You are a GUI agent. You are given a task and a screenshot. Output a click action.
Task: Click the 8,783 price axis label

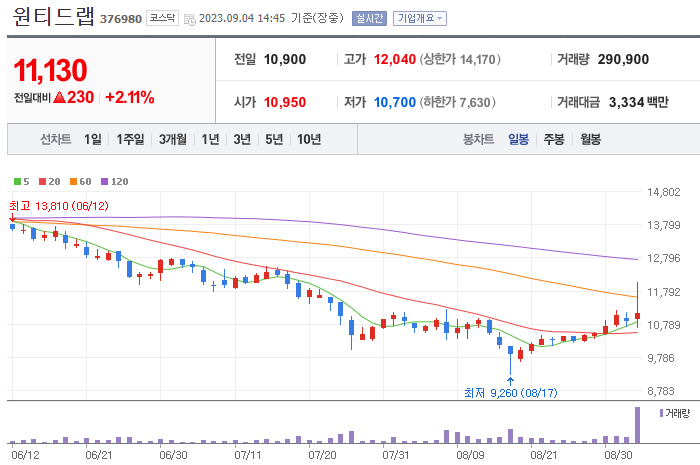pyautogui.click(x=661, y=391)
